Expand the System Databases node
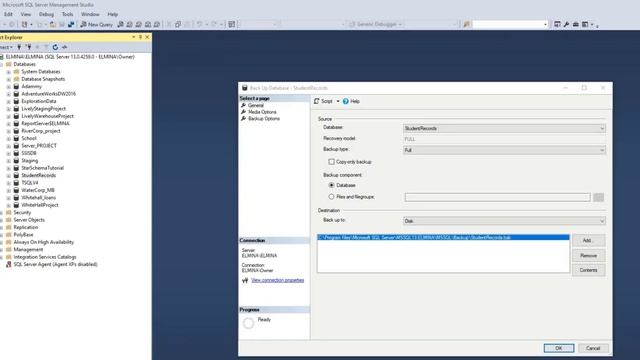This screenshot has width=640, height=360. [9, 72]
